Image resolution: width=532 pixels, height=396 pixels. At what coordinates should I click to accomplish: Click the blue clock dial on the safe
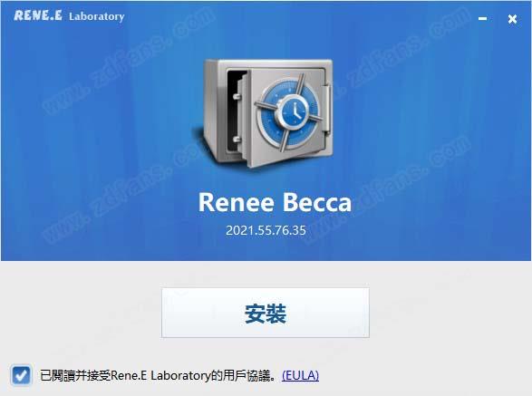tap(293, 112)
